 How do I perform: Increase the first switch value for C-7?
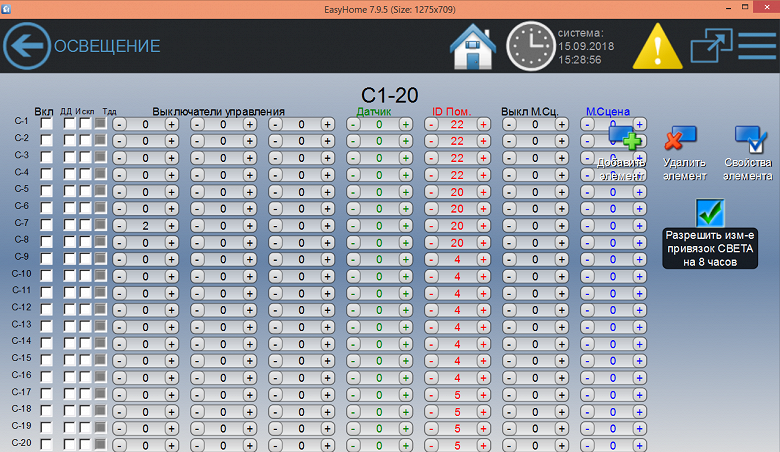(171, 226)
